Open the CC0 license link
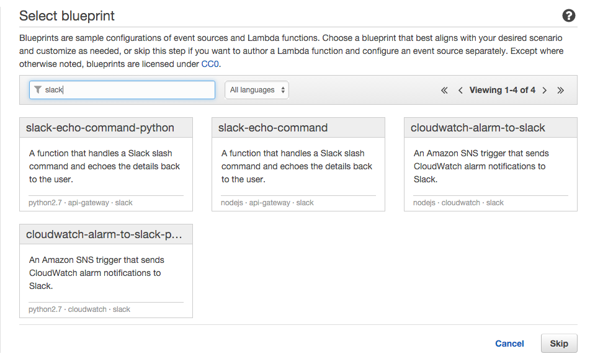 [x=210, y=64]
